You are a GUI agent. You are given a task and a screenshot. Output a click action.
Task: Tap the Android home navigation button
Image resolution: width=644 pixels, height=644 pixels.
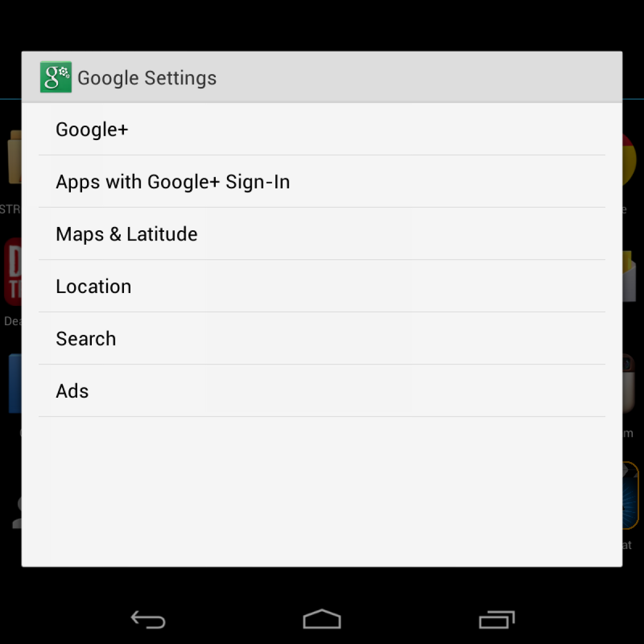tap(322, 619)
